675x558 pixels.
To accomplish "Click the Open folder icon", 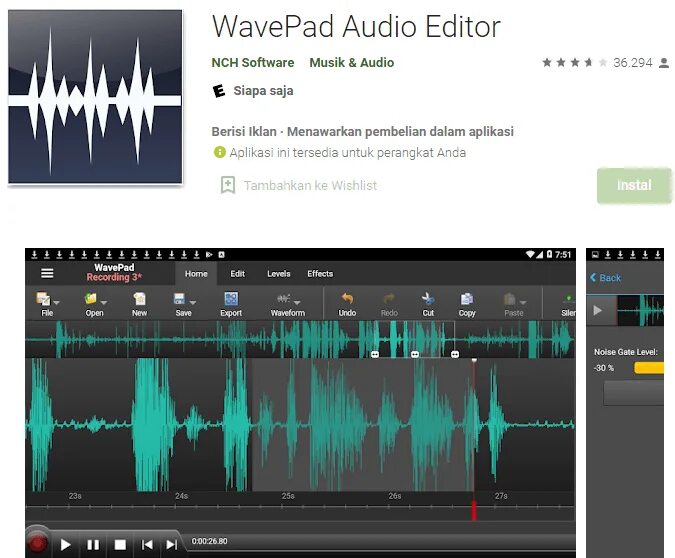I will [x=91, y=298].
